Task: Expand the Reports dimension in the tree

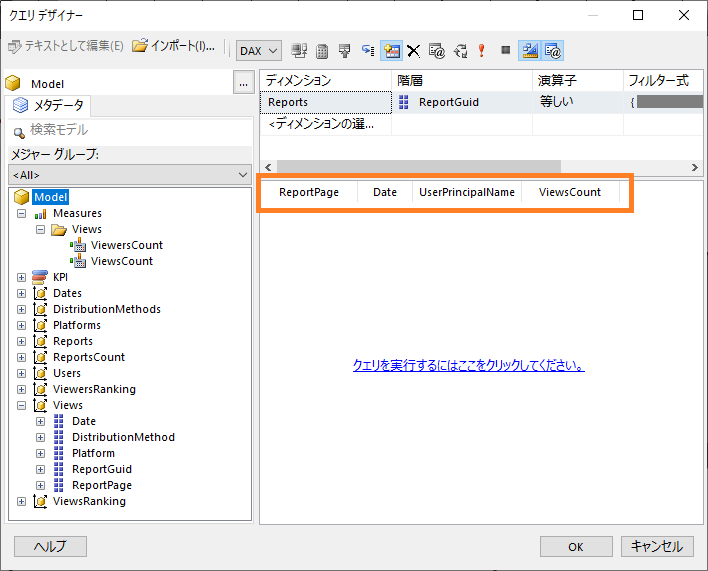Action: click(x=21, y=342)
